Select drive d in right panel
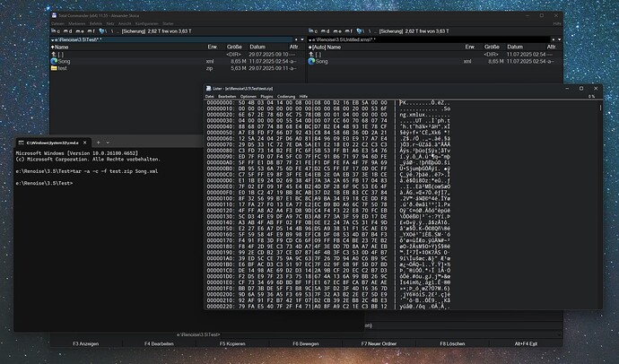The width and height of the screenshot is (619, 364). [325, 30]
